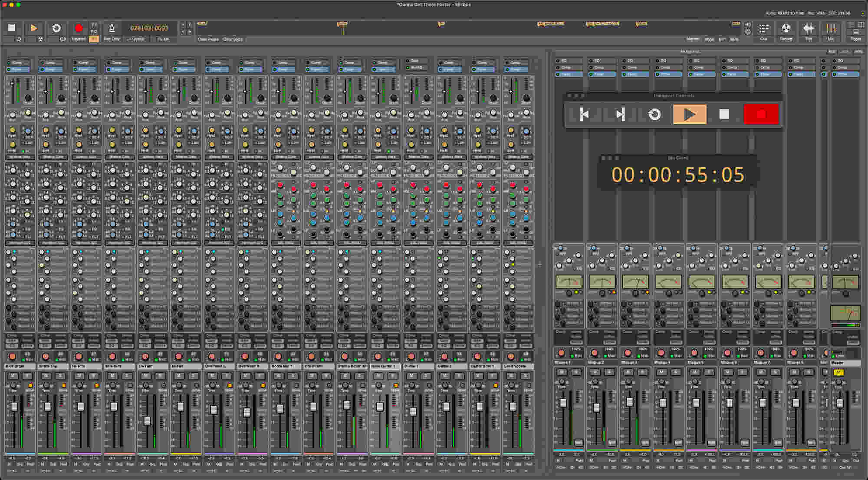Switch to the Editor using the Edit icon
This screenshot has width=868, height=480.
click(809, 30)
